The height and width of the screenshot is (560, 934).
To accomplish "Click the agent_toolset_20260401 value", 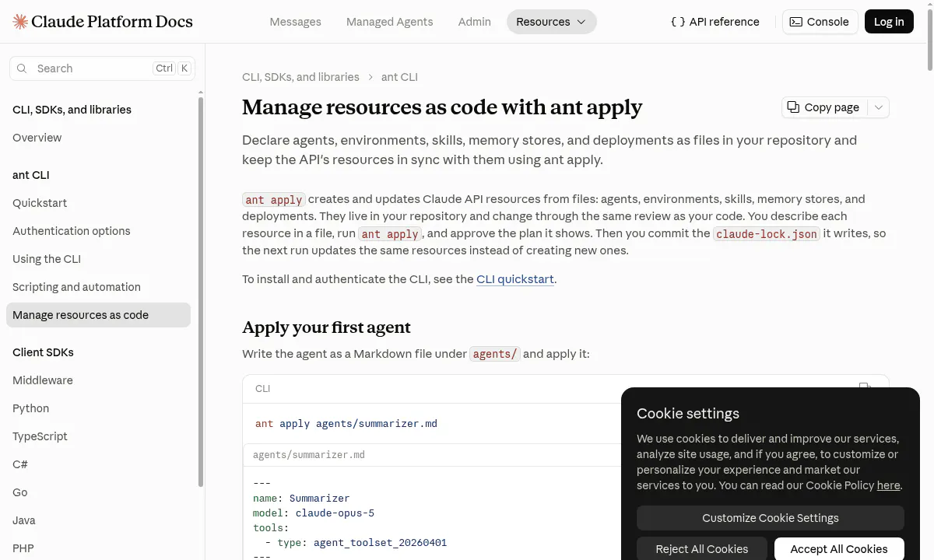I will click(380, 543).
